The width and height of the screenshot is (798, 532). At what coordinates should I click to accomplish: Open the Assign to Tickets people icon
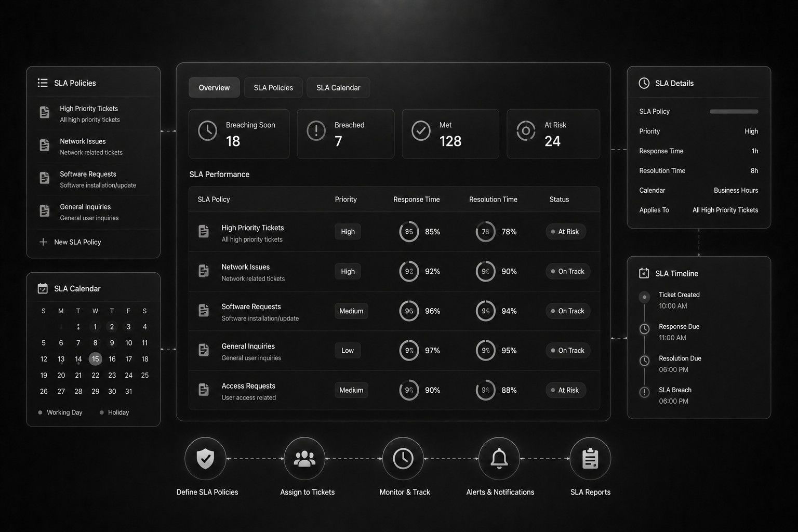click(x=304, y=459)
